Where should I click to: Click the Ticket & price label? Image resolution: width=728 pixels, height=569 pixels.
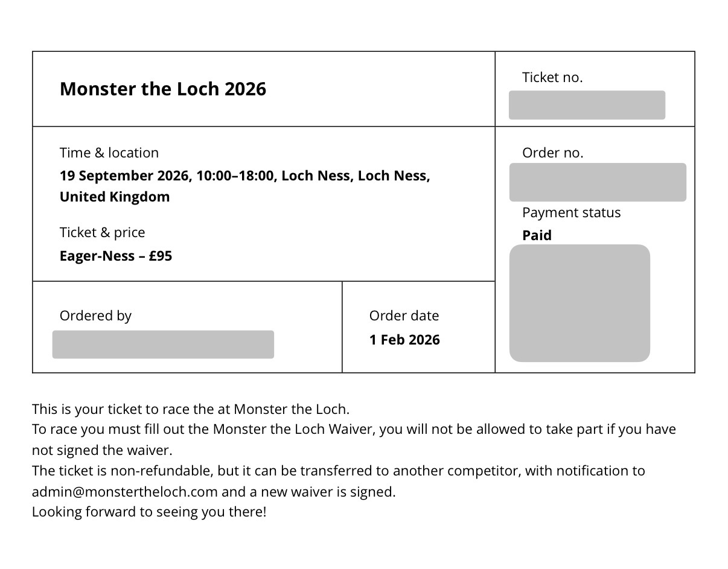pyautogui.click(x=103, y=232)
